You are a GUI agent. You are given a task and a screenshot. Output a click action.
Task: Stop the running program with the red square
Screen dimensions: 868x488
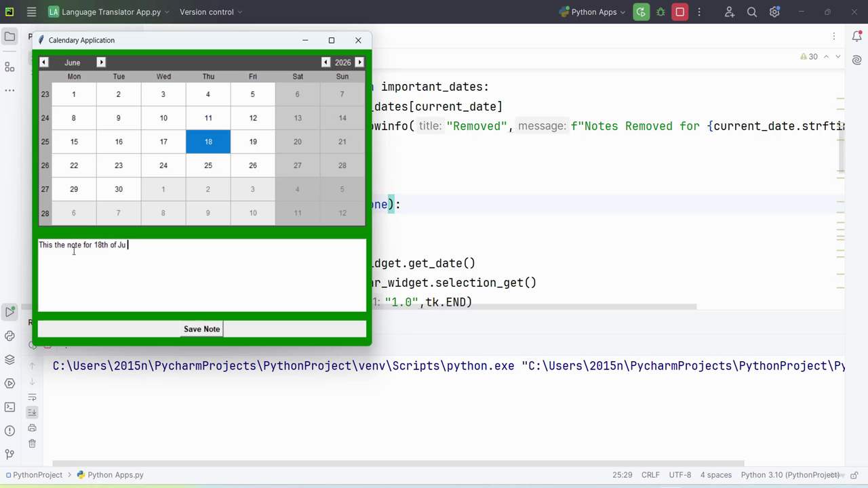pos(680,12)
